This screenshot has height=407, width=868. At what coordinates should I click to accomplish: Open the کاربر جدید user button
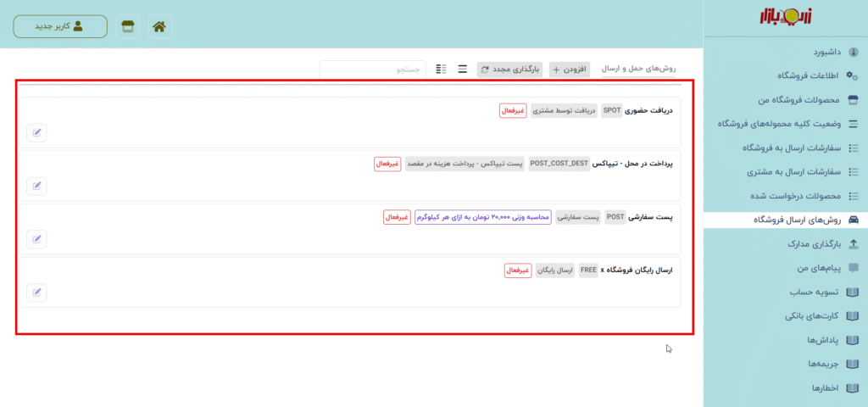click(60, 26)
